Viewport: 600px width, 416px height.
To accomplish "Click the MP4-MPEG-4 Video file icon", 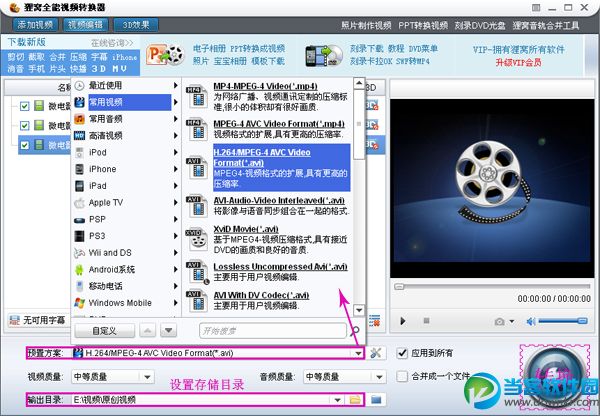I will coord(197,97).
